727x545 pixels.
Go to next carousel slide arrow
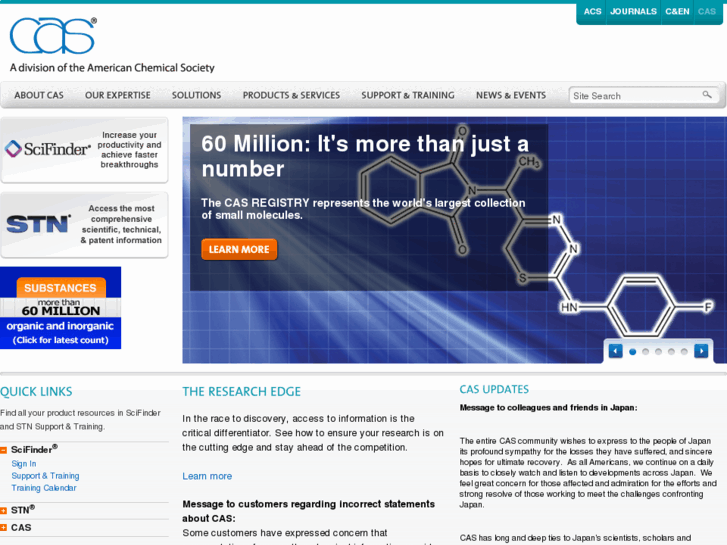tap(701, 351)
